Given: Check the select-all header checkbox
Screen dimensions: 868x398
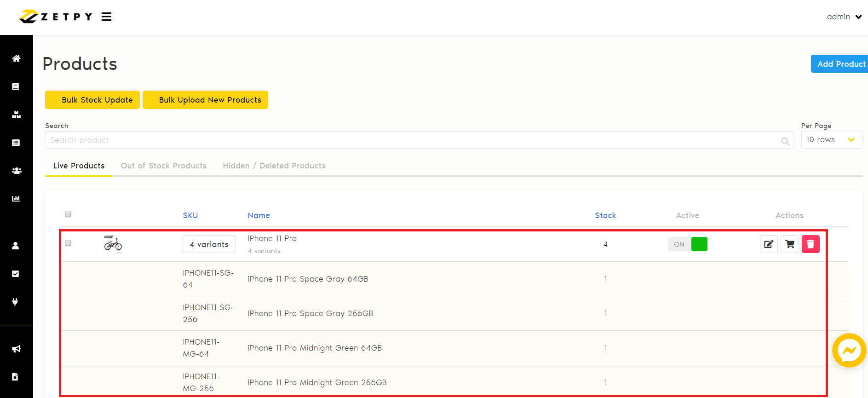Looking at the screenshot, I should tap(68, 214).
